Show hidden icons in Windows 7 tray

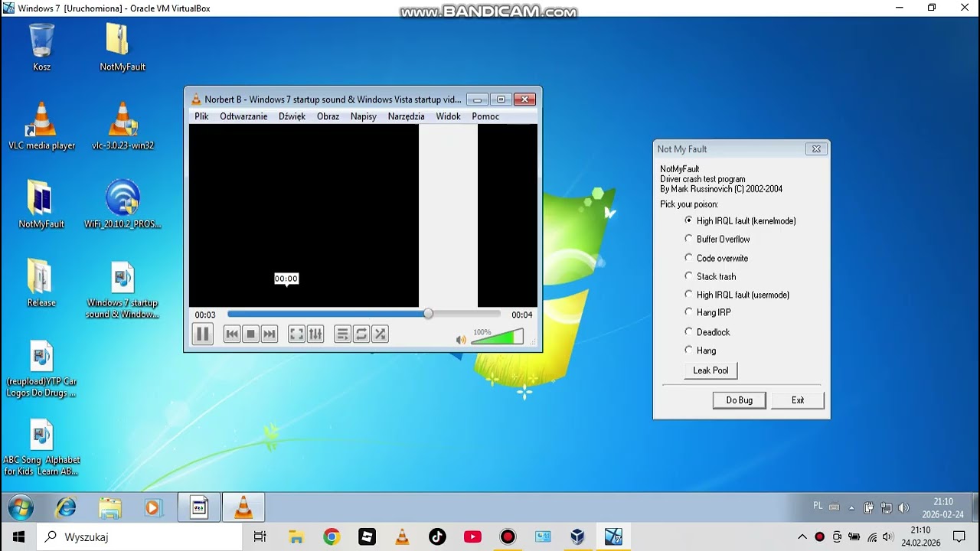(851, 507)
